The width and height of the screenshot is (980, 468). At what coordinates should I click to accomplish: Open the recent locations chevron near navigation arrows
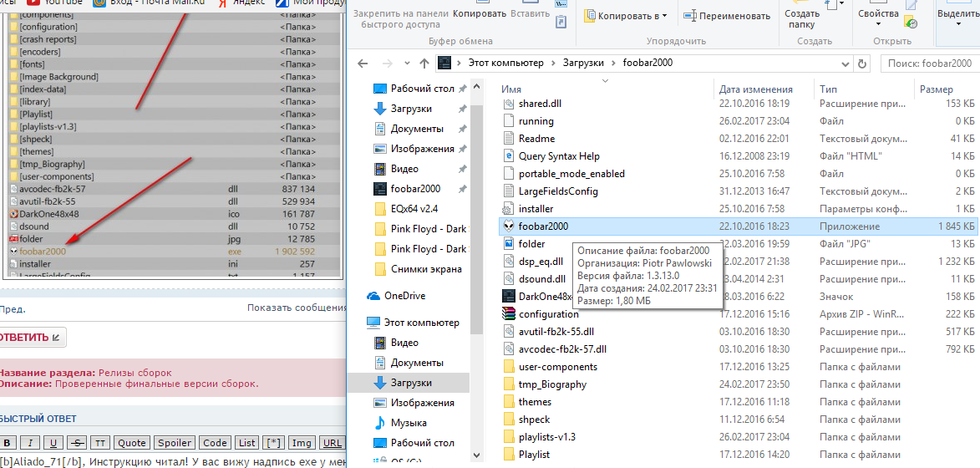tap(404, 63)
